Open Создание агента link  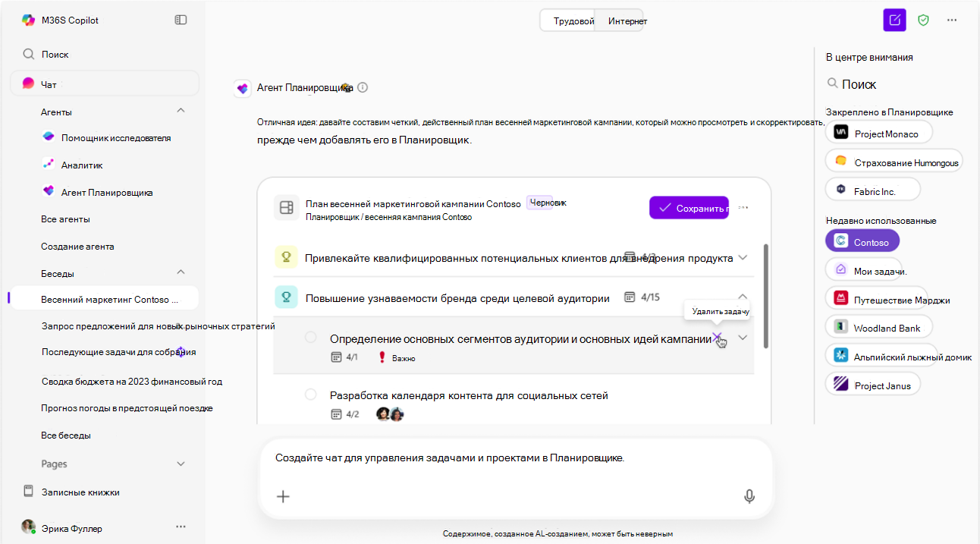point(77,246)
